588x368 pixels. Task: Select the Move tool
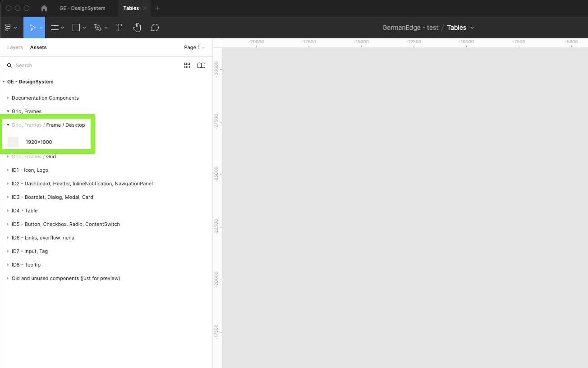pos(32,28)
